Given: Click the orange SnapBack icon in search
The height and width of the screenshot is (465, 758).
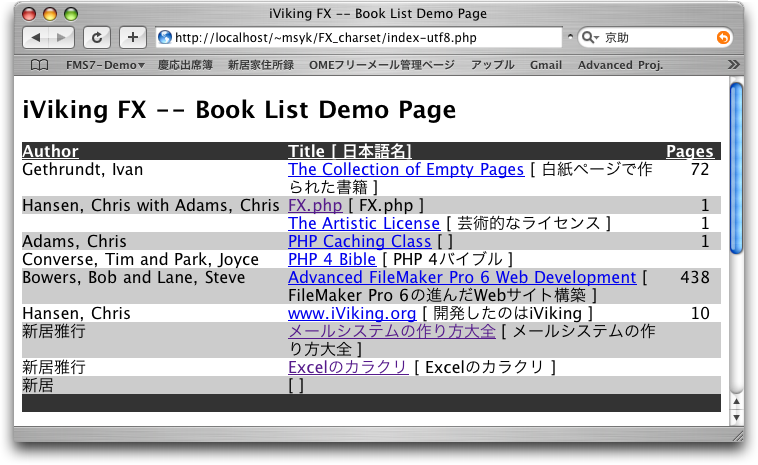Looking at the screenshot, I should 723,37.
